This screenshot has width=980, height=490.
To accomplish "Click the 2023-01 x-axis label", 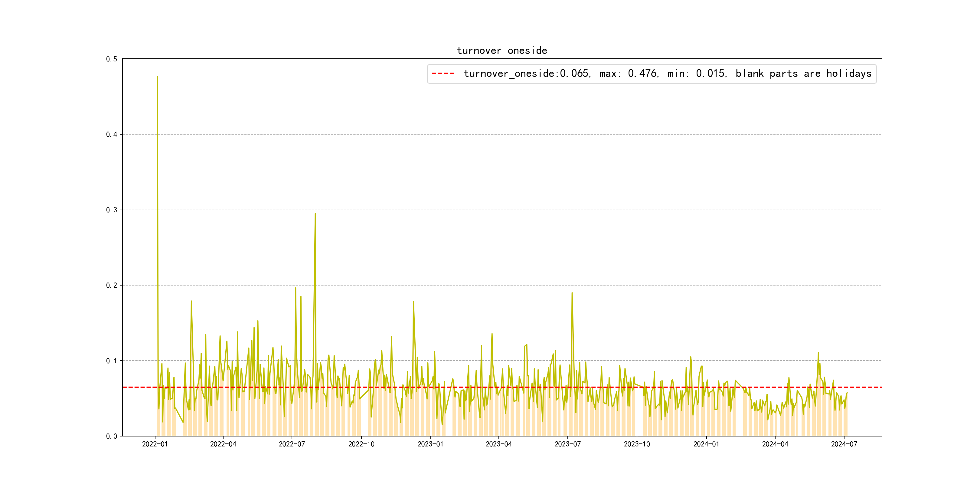I will 430,444.
